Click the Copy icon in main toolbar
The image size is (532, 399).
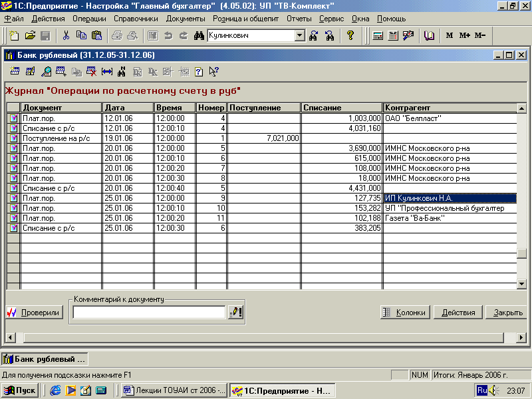click(81, 35)
